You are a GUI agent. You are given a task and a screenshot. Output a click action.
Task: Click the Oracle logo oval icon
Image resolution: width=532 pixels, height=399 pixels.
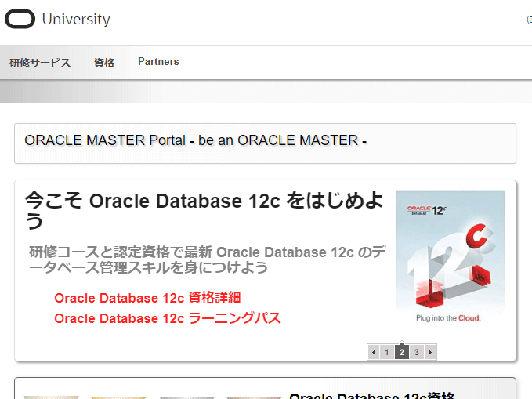coord(20,19)
